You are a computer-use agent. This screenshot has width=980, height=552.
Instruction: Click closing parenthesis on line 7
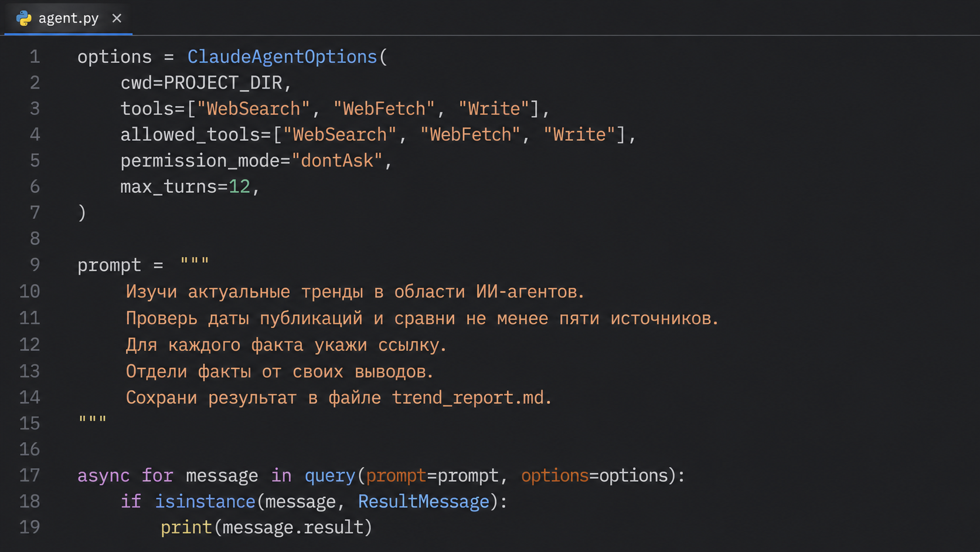pos(82,212)
